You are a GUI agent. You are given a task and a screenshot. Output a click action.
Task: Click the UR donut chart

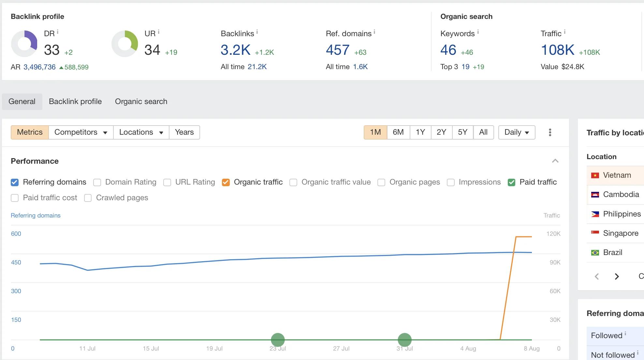pos(125,44)
